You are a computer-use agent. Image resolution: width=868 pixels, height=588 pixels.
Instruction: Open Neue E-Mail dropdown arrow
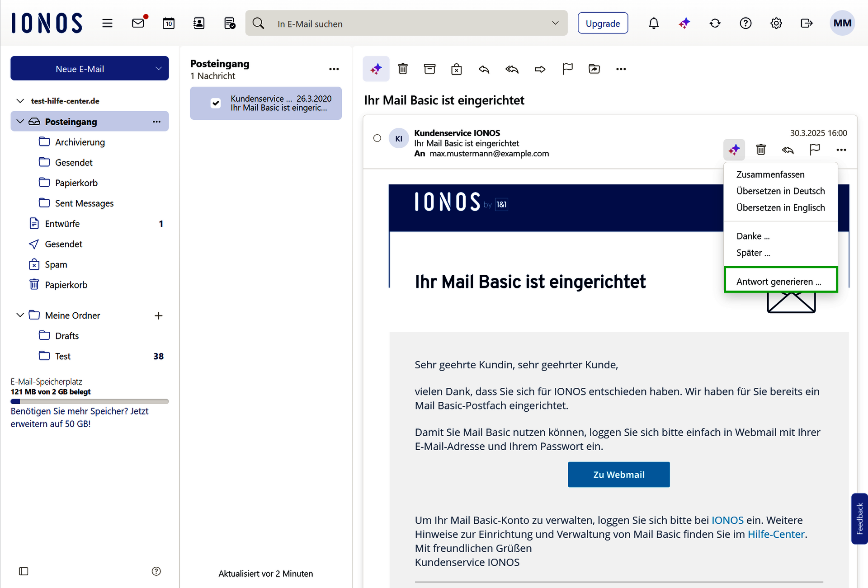(x=158, y=69)
